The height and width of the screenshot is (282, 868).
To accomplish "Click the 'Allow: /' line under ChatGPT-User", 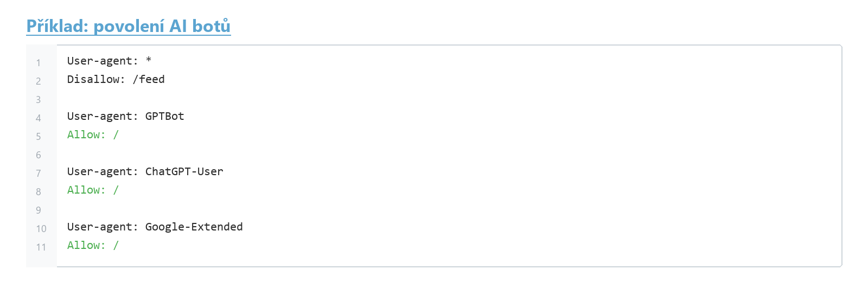I will [93, 190].
